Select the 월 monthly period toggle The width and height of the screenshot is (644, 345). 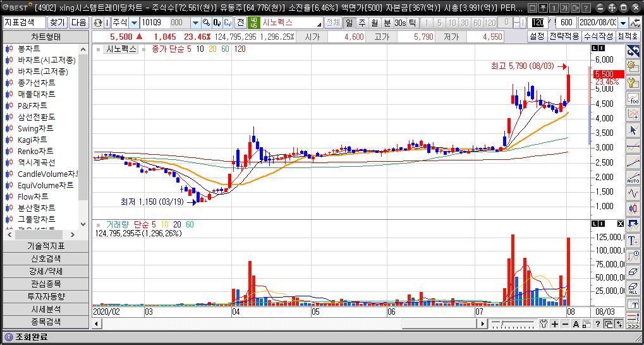coord(374,23)
